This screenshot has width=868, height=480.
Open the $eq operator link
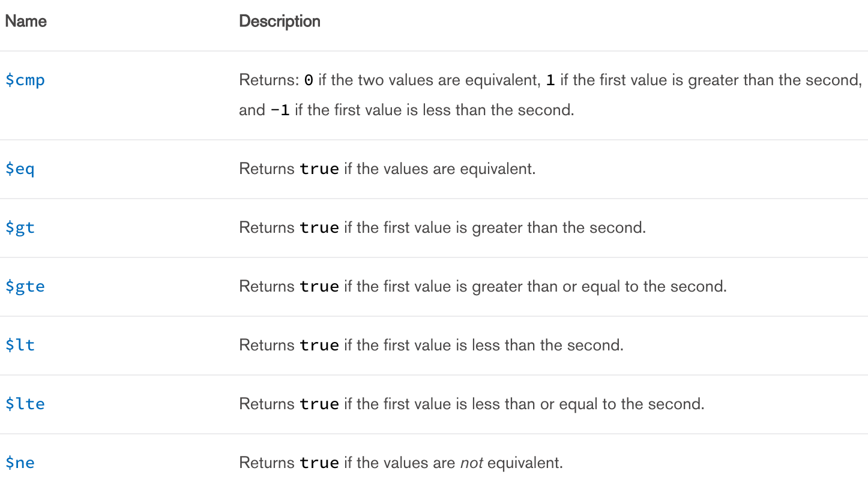point(20,169)
